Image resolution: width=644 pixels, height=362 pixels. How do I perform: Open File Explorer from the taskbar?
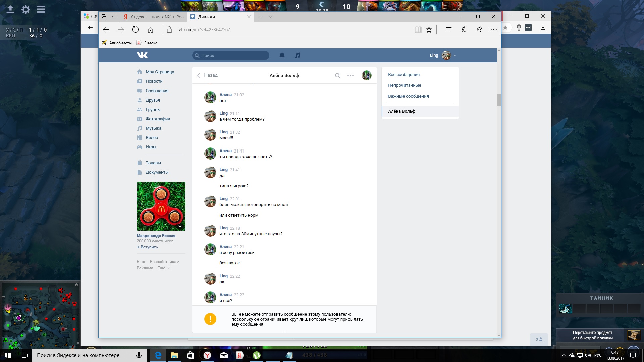(174, 355)
